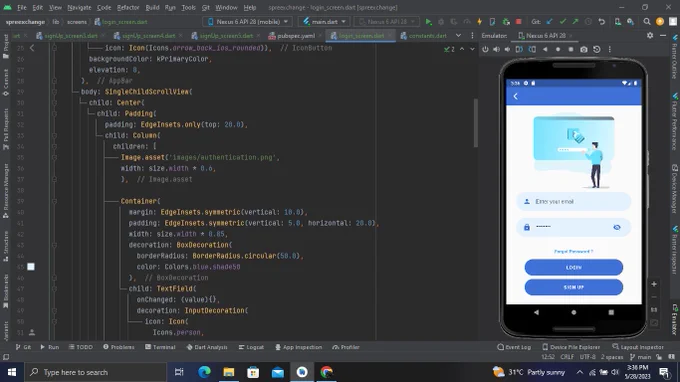This screenshot has width=680, height=382.
Task: Open the Logcat tool window
Action: click(x=251, y=347)
